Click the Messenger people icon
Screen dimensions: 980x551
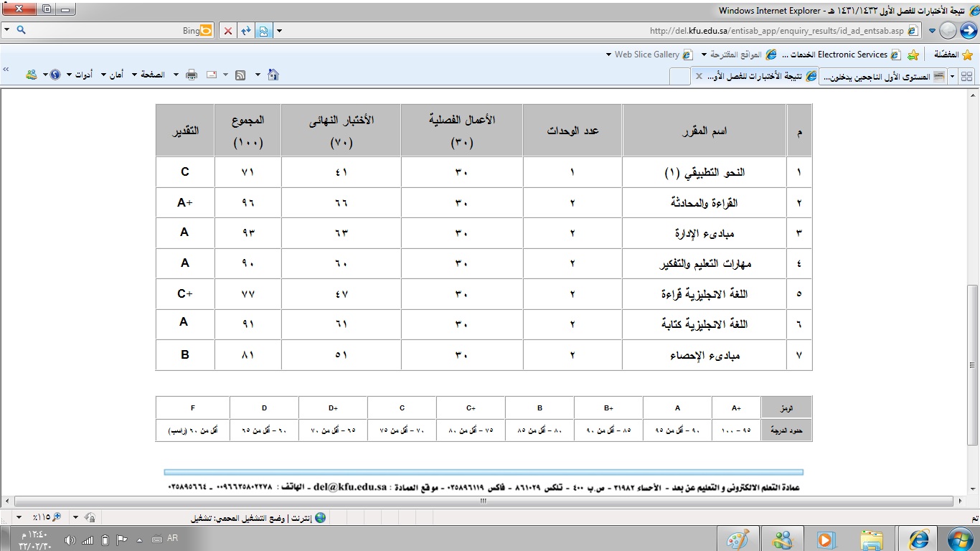click(x=32, y=75)
